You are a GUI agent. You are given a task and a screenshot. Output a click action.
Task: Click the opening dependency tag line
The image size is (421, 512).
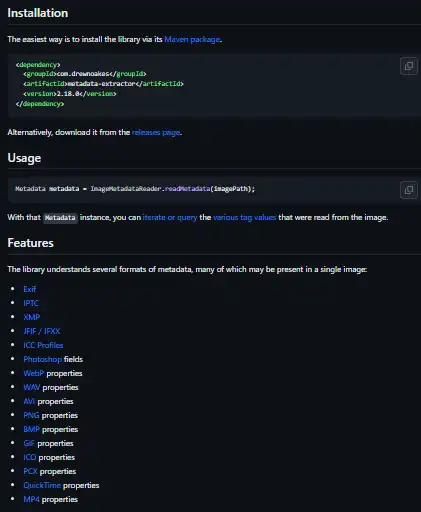38,64
